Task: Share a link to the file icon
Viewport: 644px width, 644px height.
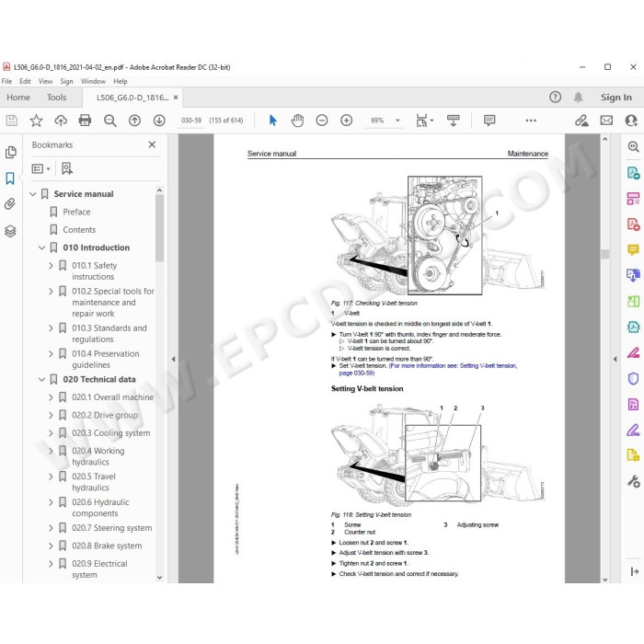Action: pos(581,121)
